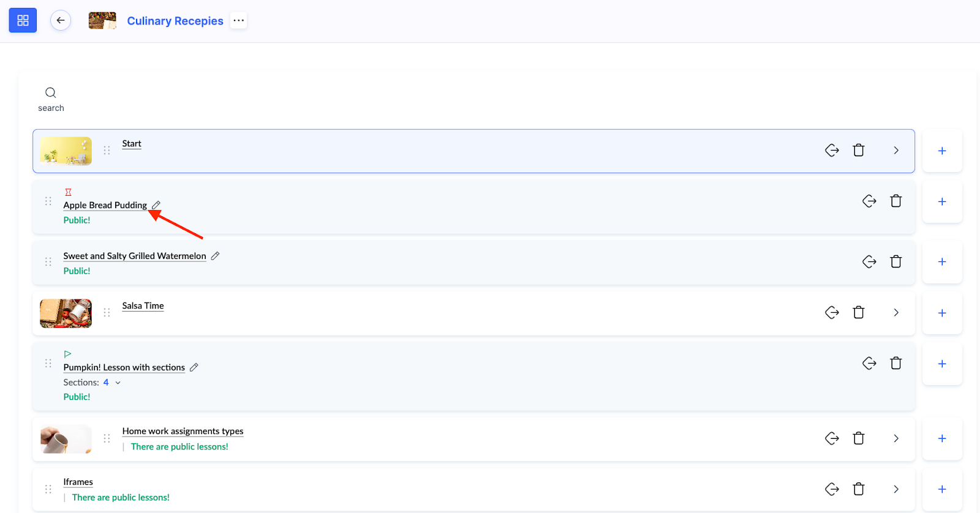Click the search magnifier icon
Viewport: 980px width, 513px height.
pos(51,92)
